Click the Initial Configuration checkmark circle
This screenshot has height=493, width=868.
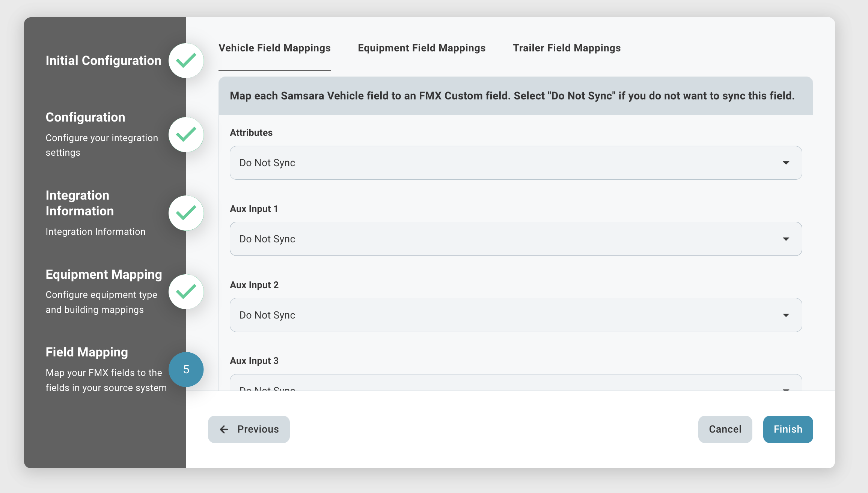(186, 60)
